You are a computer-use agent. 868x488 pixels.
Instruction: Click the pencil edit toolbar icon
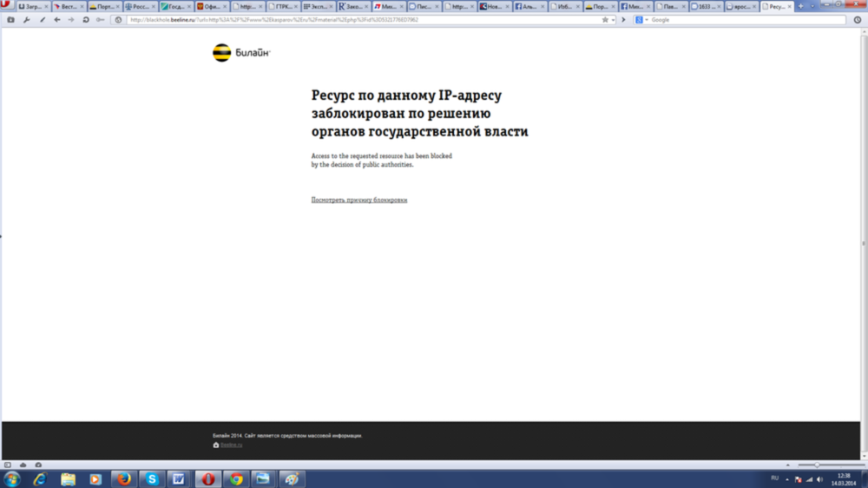[x=42, y=20]
